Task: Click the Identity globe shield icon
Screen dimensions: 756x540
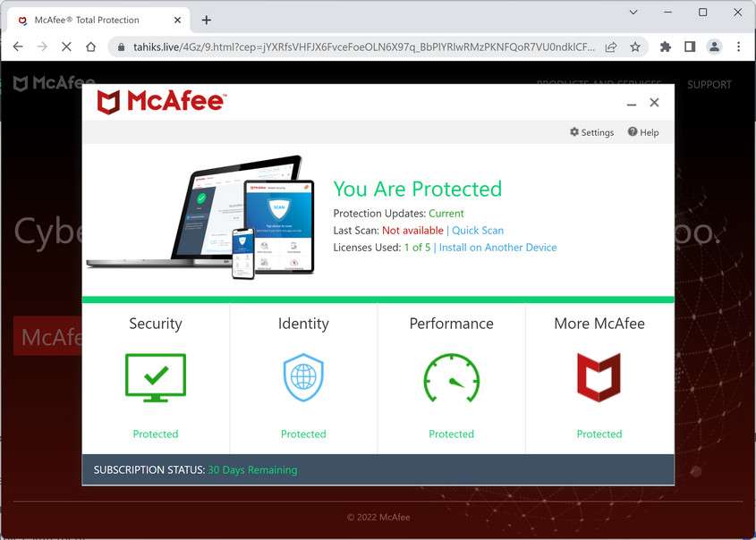Action: [303, 377]
